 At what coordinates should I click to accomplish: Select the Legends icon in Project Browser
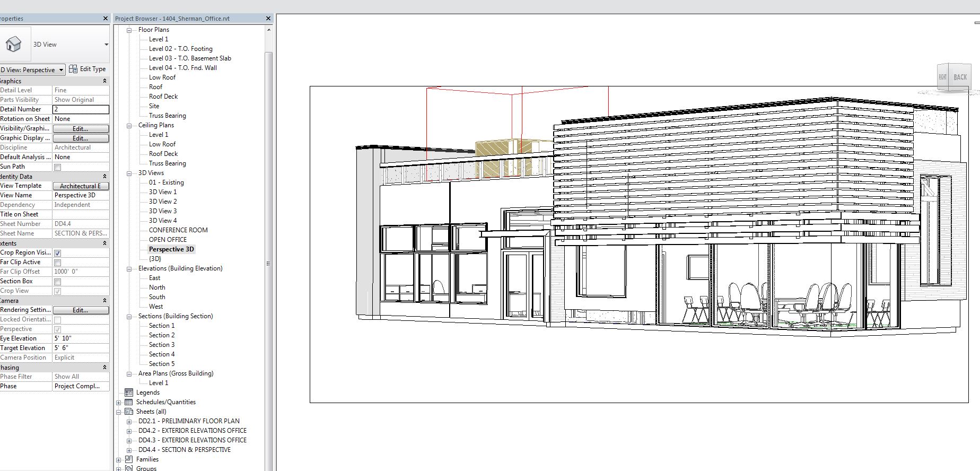pyautogui.click(x=128, y=392)
